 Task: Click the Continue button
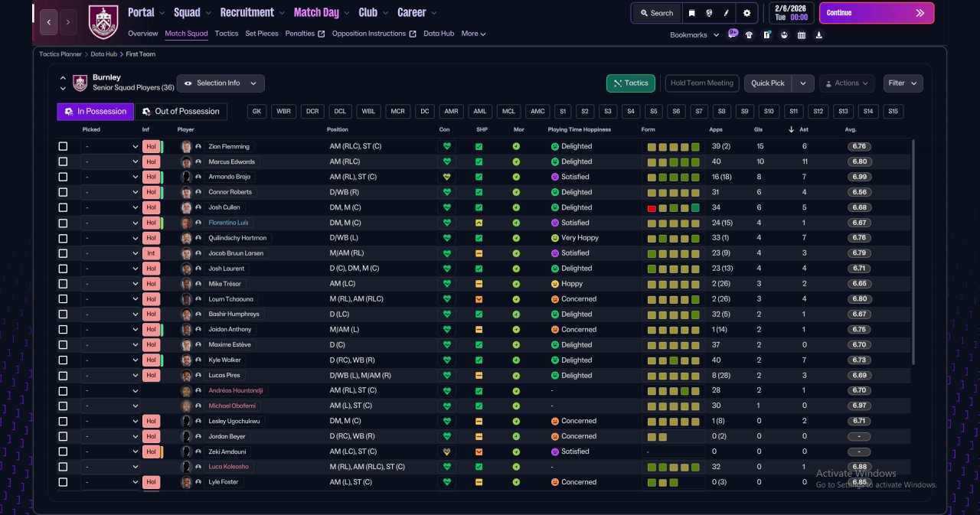point(877,13)
